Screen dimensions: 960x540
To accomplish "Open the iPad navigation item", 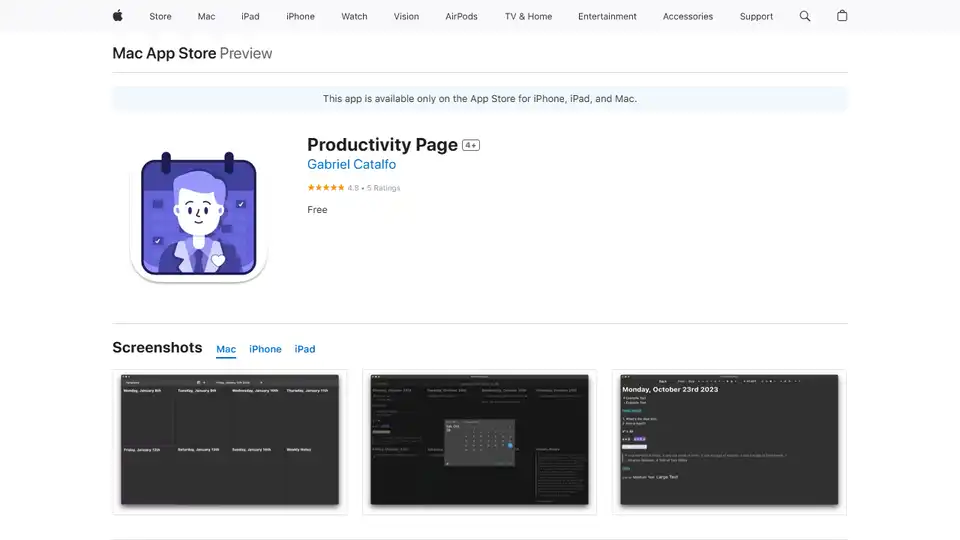I will 250,17.
